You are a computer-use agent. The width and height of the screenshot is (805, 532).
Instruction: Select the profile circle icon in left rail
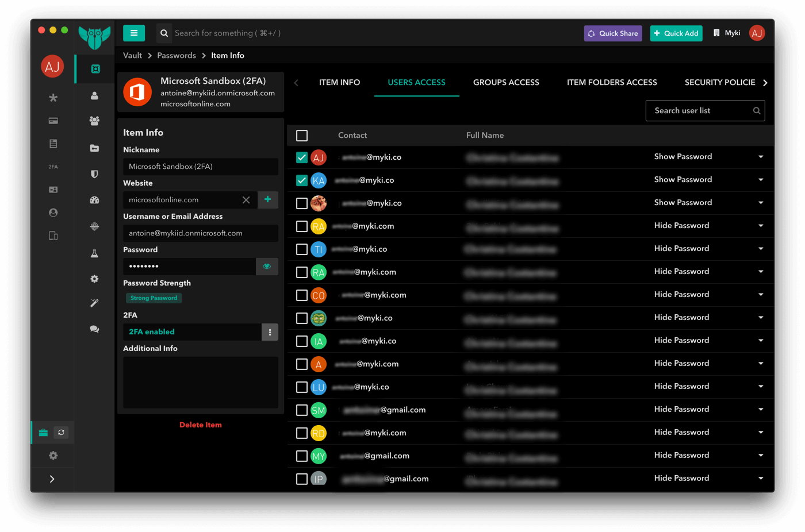click(53, 213)
